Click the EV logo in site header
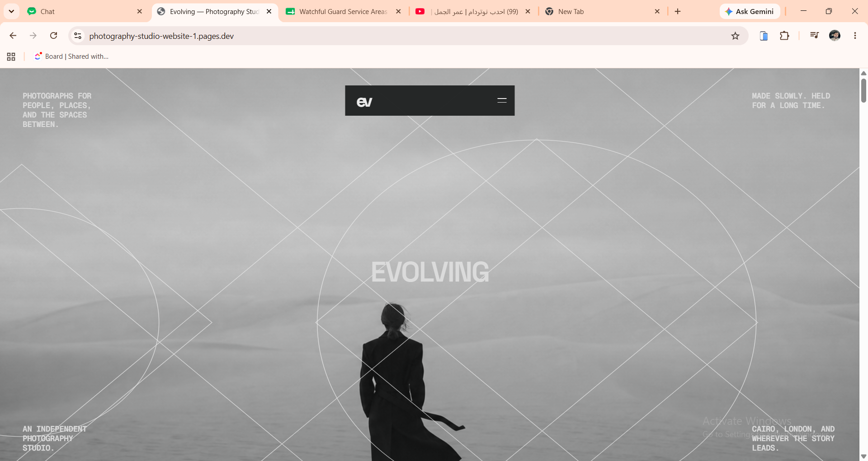Screen dimensions: 868x461 coord(364,102)
